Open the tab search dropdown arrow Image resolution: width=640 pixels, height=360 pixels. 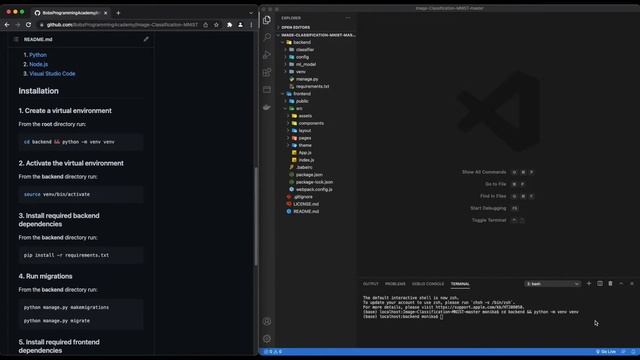click(251, 13)
